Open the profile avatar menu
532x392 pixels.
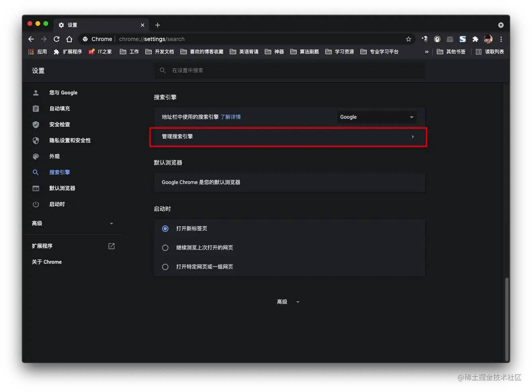tap(488, 39)
